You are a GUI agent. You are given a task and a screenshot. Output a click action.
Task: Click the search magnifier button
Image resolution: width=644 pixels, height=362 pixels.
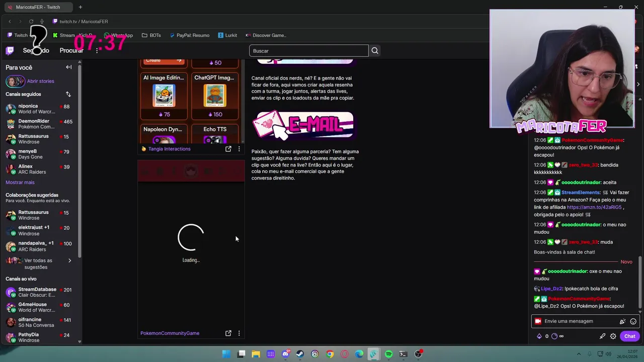(x=375, y=51)
